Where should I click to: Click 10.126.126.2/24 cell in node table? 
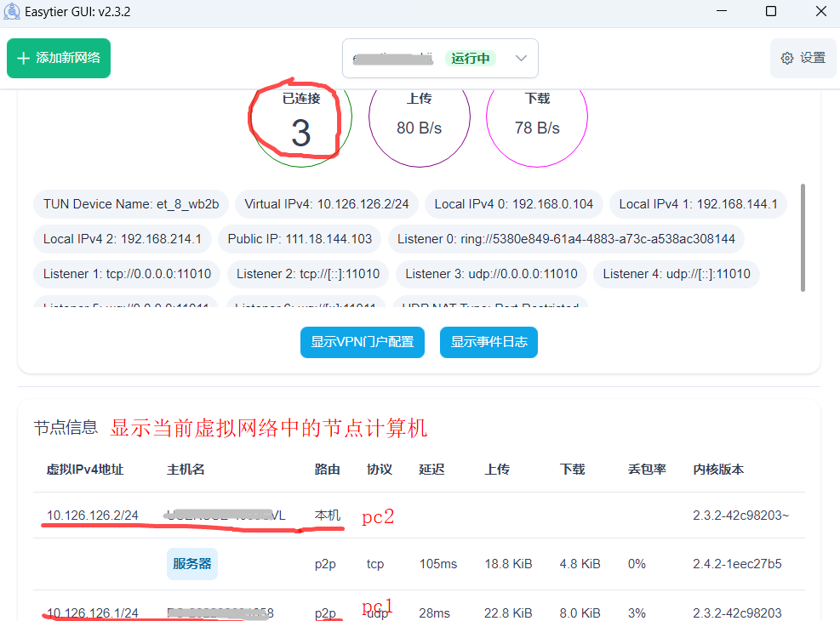[x=92, y=515]
